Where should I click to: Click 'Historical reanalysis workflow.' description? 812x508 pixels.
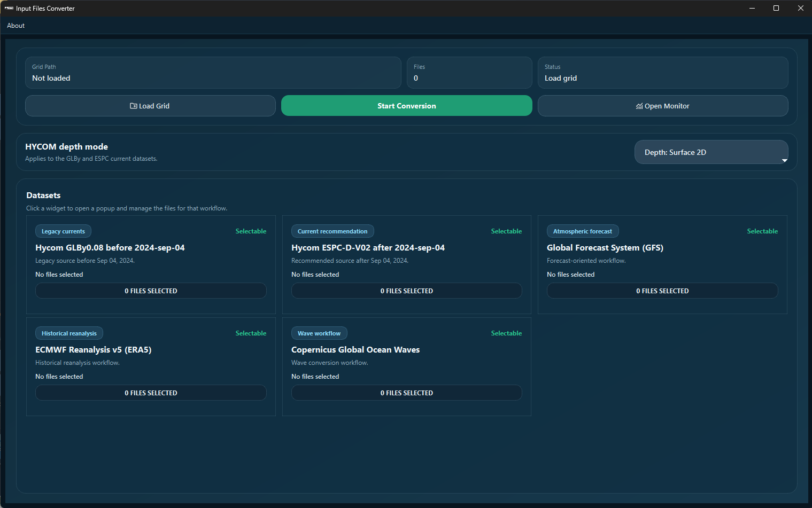(x=78, y=363)
